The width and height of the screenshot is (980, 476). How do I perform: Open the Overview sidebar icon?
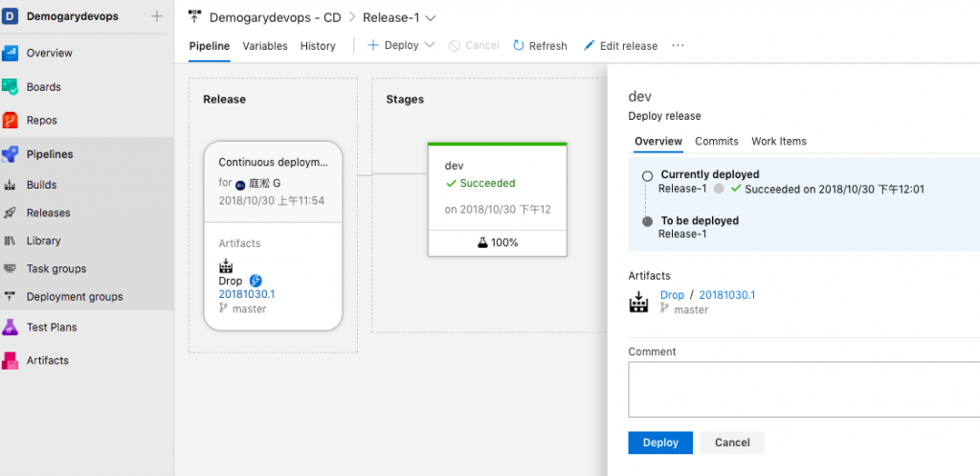pyautogui.click(x=10, y=54)
